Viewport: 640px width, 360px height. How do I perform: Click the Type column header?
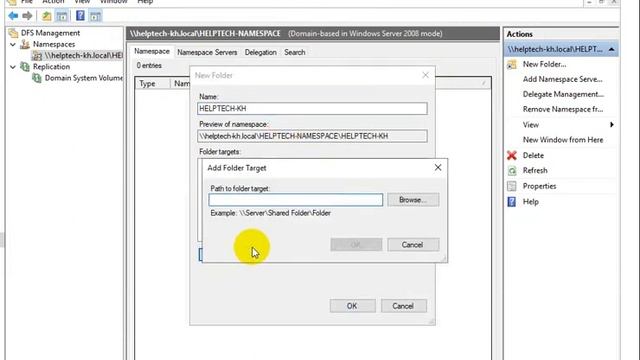pyautogui.click(x=152, y=83)
